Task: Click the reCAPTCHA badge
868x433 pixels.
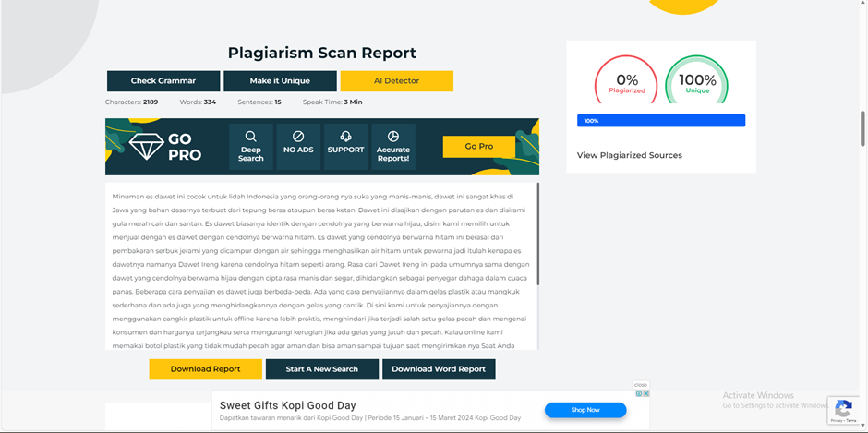Action: [x=844, y=411]
